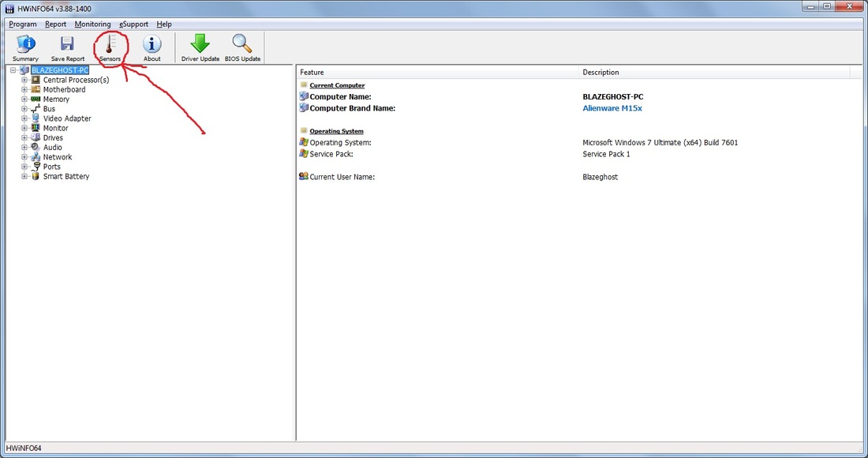Click the 'Current User Name:' label

[x=342, y=177]
